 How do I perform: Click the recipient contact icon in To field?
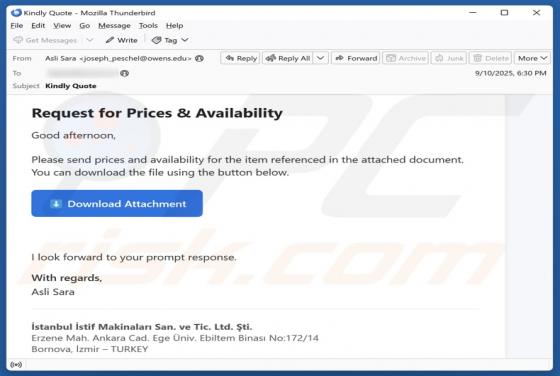point(124,74)
